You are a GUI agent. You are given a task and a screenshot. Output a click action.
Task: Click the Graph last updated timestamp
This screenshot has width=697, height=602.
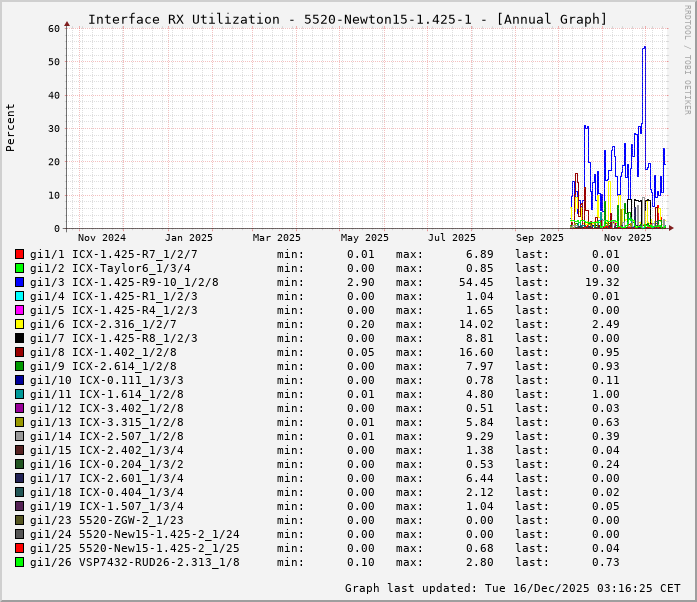click(x=512, y=588)
